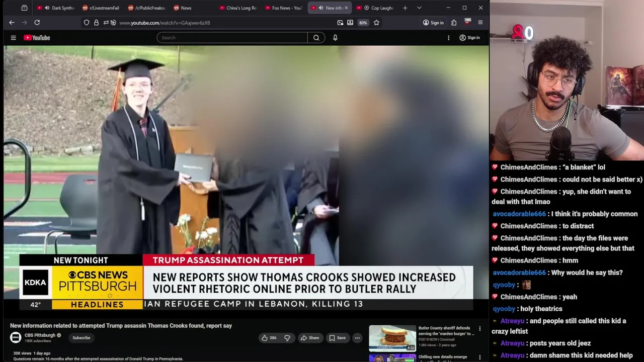Switch to the News tab
Screen dimensions: 644x362
tap(192, 8)
